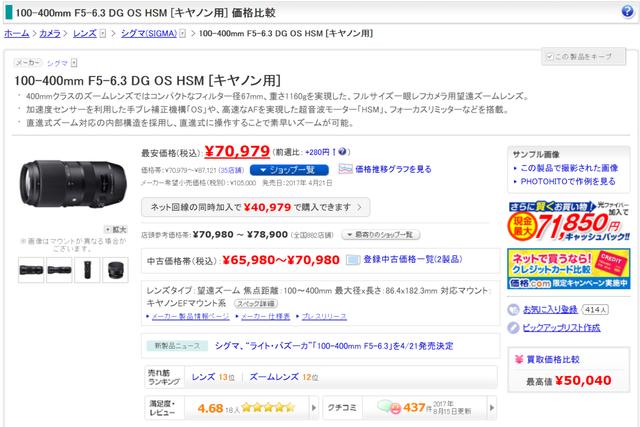Open 登録中古価格一覧(2製品) link
The width and height of the screenshot is (640, 427).
pyautogui.click(x=412, y=260)
